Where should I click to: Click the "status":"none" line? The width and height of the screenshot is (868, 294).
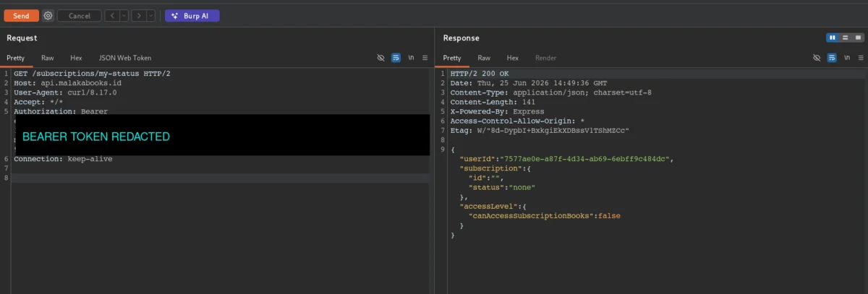pyautogui.click(x=502, y=186)
